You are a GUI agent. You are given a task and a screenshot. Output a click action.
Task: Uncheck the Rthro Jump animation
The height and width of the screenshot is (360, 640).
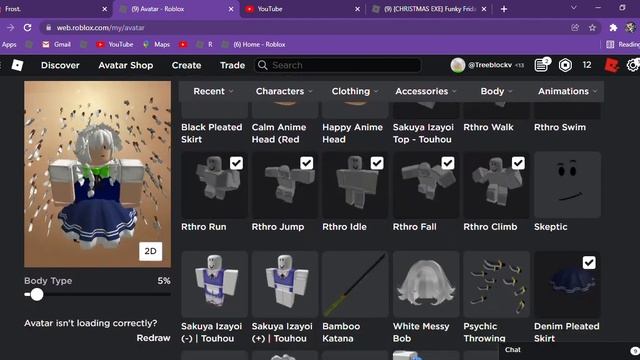(307, 163)
